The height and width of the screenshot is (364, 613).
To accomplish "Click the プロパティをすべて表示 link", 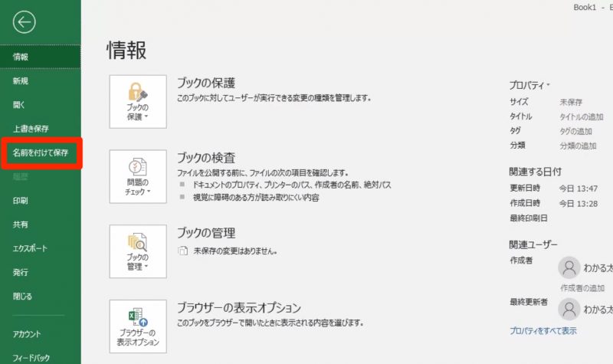I will [543, 330].
